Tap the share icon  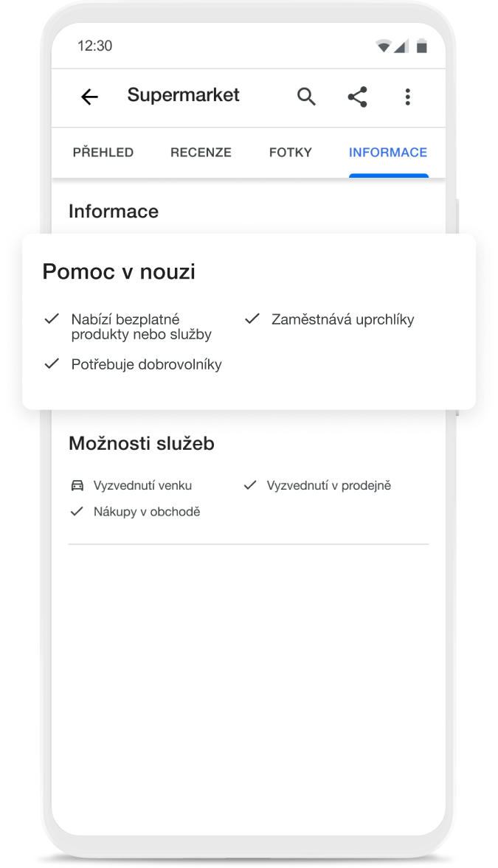[357, 97]
